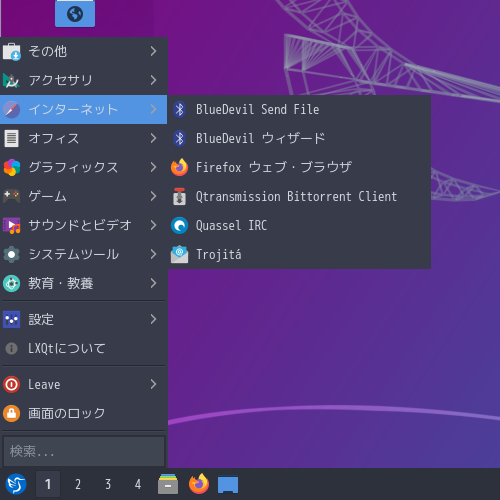500x500 pixels.
Task: Click the サウンドとビデオ media icon
Action: (x=12, y=225)
